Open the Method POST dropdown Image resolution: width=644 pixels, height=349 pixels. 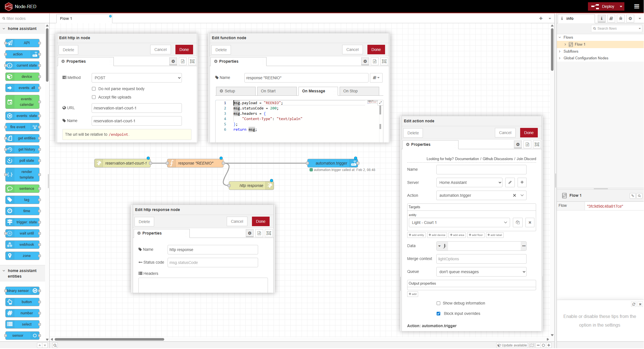136,78
